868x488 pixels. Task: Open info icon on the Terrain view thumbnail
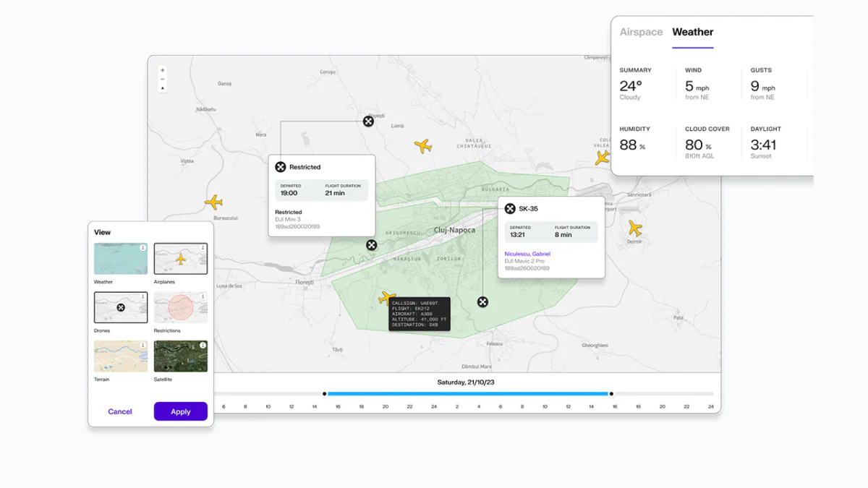142,345
